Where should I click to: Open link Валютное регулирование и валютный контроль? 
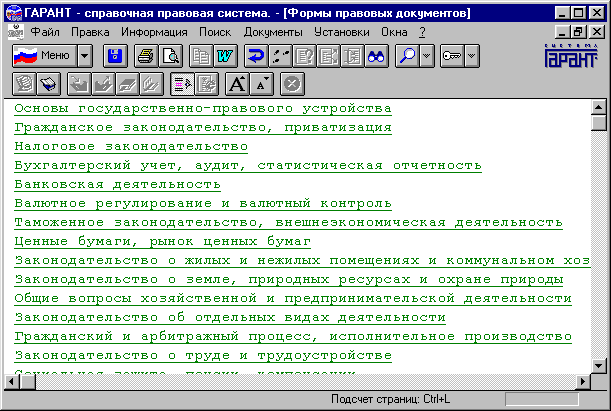(203, 204)
